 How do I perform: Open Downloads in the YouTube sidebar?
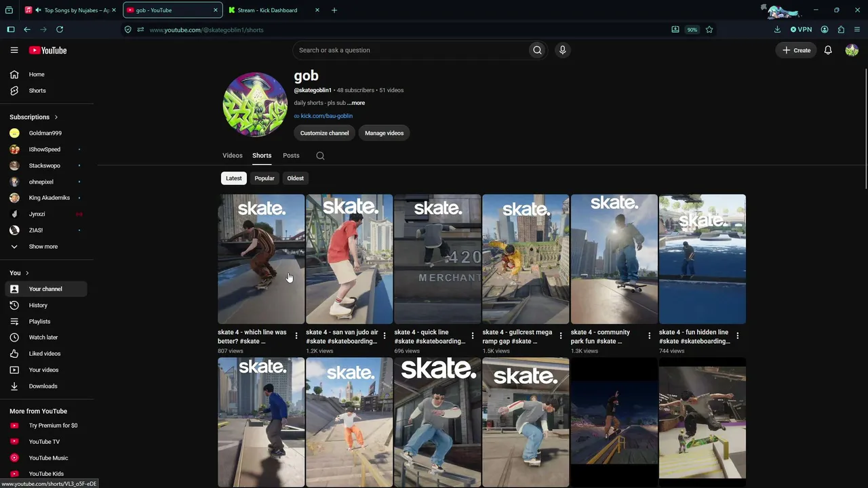pos(46,386)
